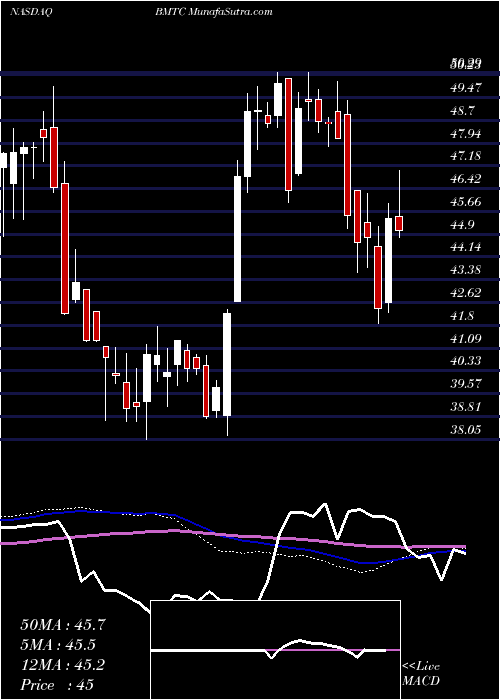Click the 12MA : 45.2 readout
This screenshot has width=500, height=700.
(x=63, y=665)
